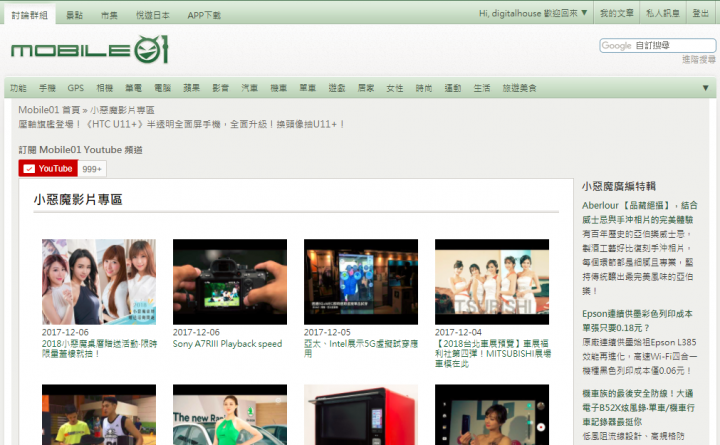Click the 小惡魔影片專區 section heading
Viewport: 720px width, 445px height.
(78, 200)
